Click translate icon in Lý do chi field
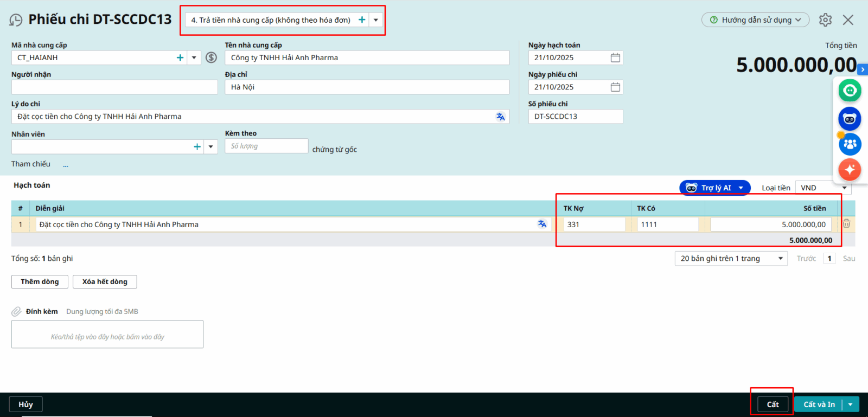Screen dimensions: 868x417 (x=500, y=117)
